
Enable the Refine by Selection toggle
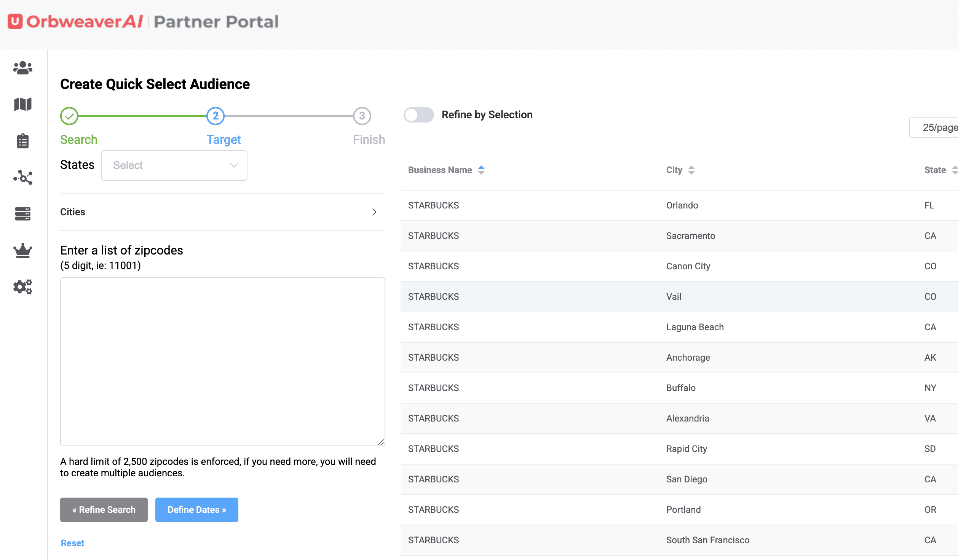pos(418,115)
